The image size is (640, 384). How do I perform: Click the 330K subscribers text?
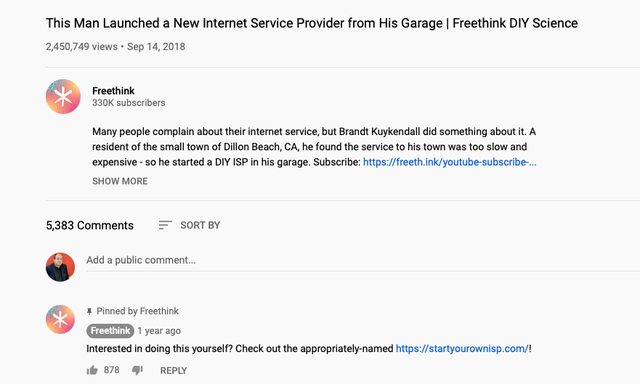129,103
